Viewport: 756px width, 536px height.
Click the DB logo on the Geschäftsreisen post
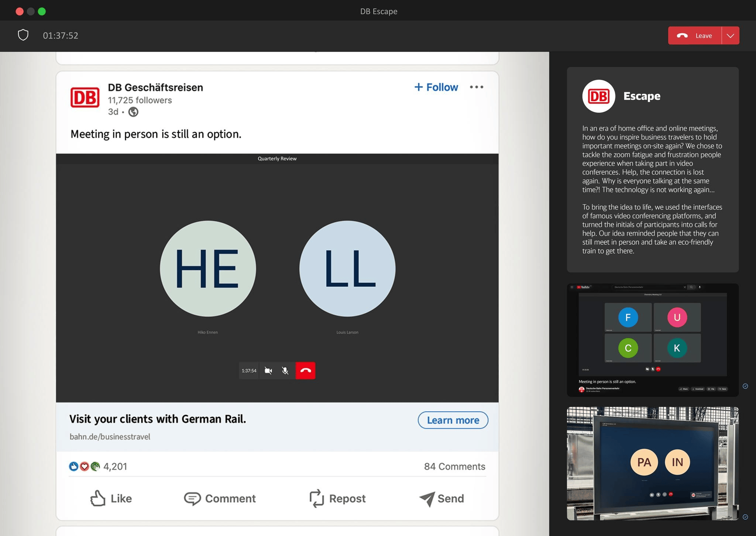coord(85,97)
